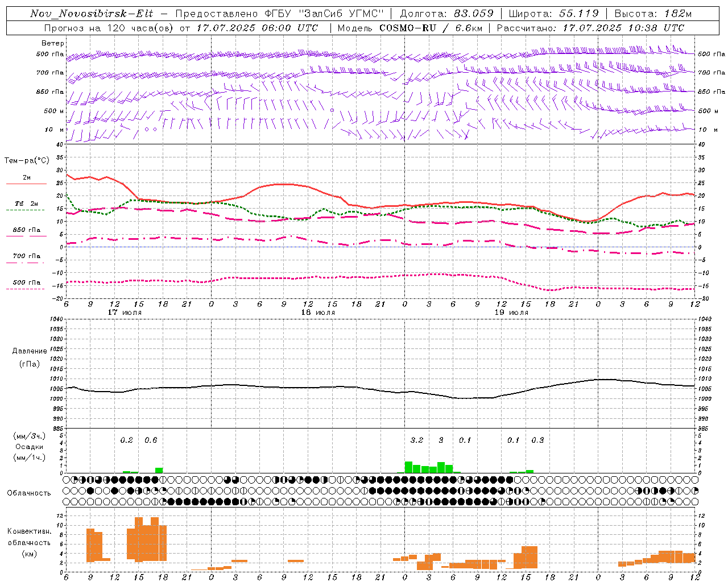This screenshot has width=728, height=582.
Task: Click the Тем-ра(°C) temperature label
Action: point(27,161)
